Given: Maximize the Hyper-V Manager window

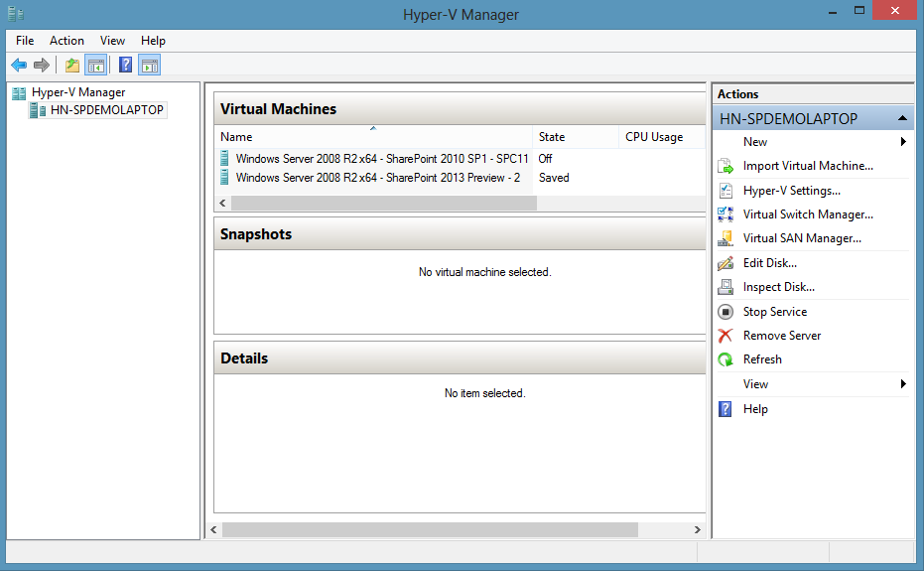Looking at the screenshot, I should coord(859,11).
